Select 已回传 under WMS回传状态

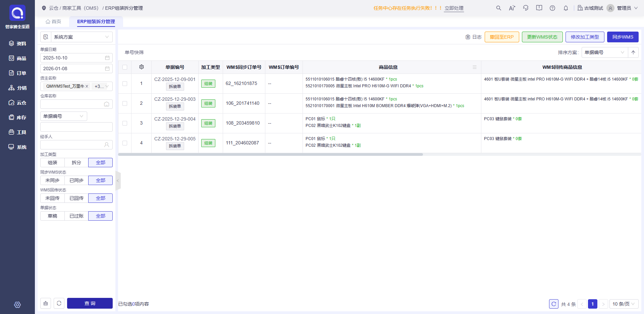pyautogui.click(x=76, y=198)
